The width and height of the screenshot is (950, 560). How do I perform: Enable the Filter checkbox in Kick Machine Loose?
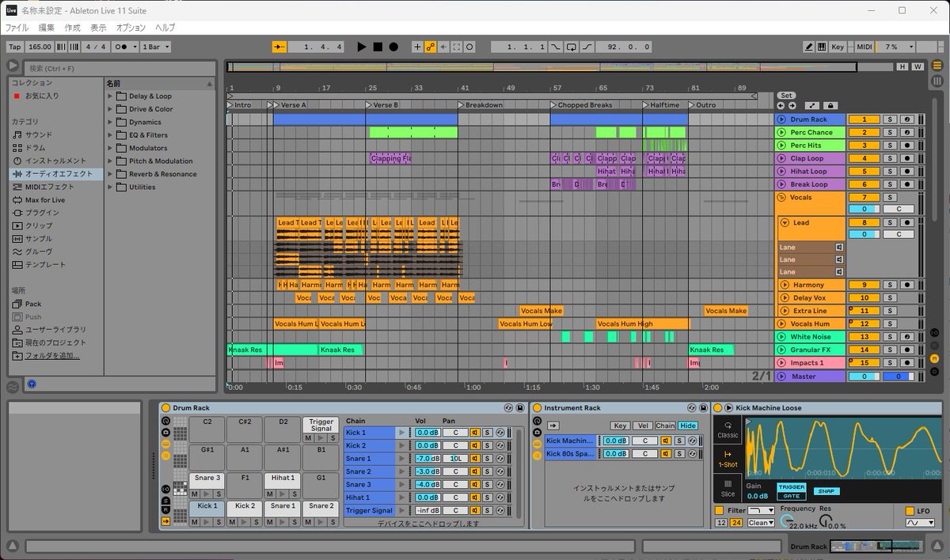coord(720,511)
